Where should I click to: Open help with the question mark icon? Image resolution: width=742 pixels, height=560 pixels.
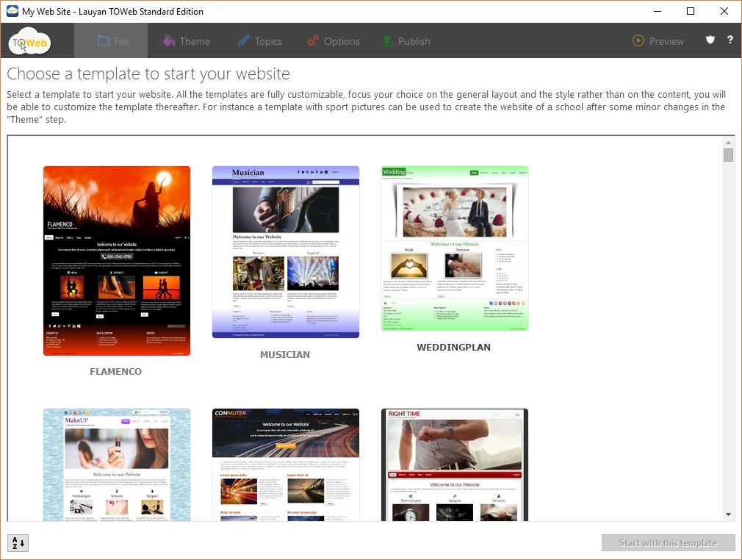point(730,40)
